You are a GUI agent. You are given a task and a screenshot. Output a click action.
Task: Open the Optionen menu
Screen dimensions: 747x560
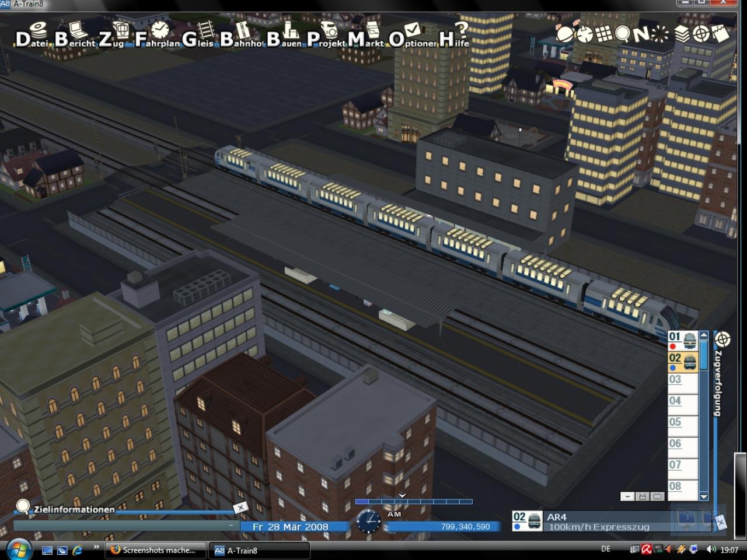click(412, 35)
